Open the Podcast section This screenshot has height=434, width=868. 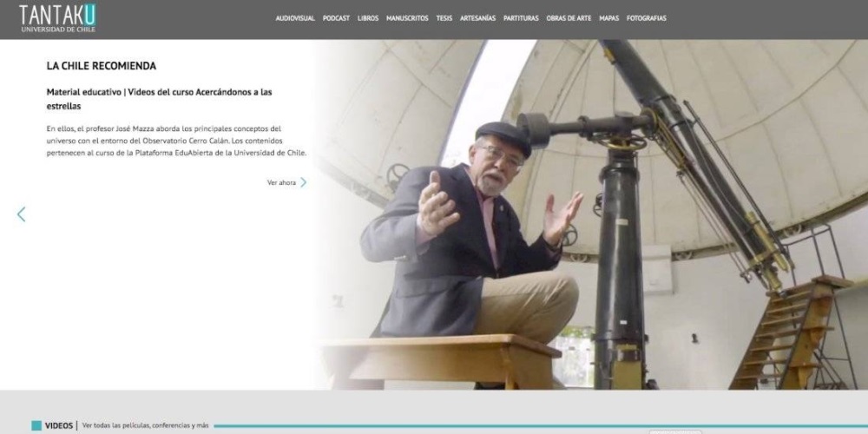[x=336, y=18]
